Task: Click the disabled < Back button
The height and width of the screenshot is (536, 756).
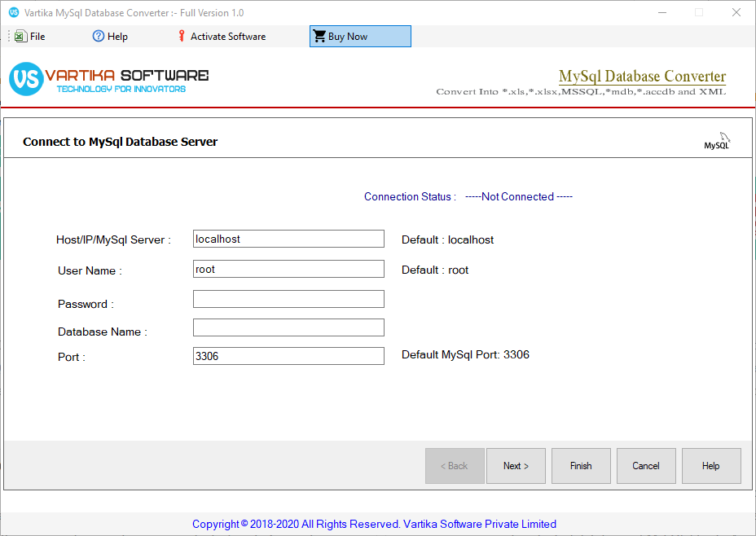Action: click(455, 466)
